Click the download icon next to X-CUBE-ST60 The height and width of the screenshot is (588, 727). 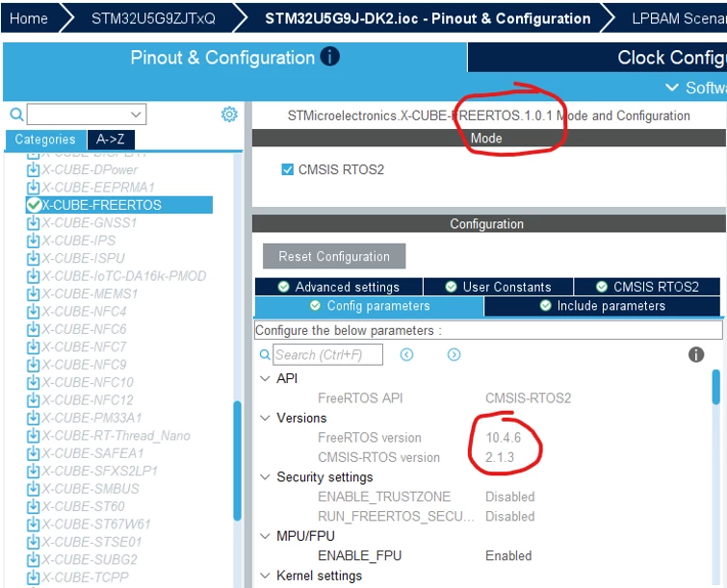[33, 506]
